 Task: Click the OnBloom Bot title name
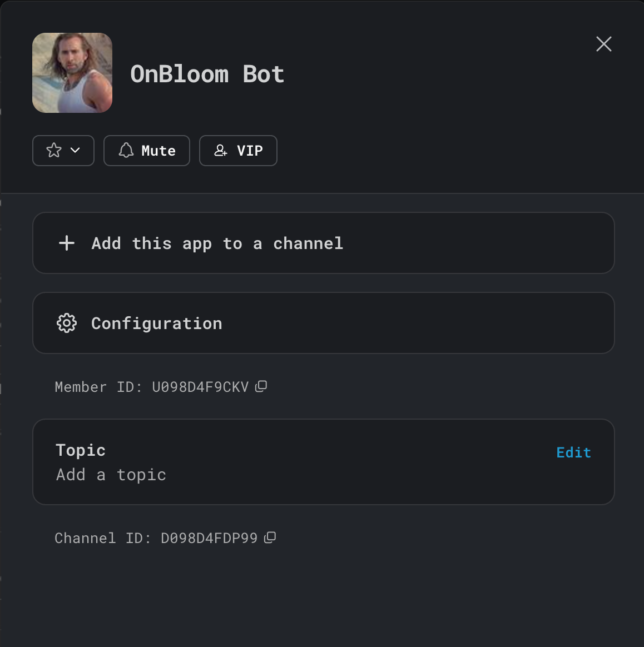pos(207,74)
